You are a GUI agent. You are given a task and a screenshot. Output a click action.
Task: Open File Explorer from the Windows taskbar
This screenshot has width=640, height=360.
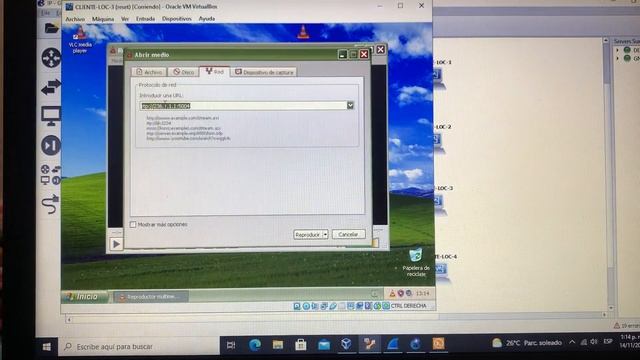point(278,345)
